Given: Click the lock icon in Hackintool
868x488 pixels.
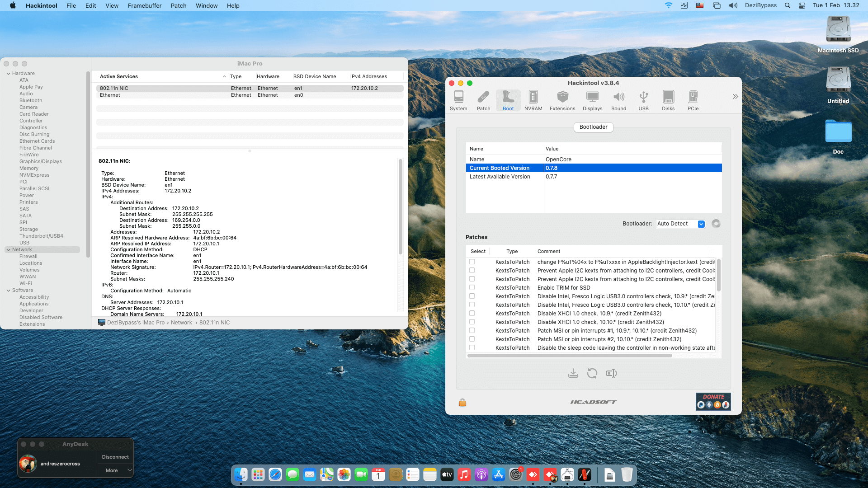Looking at the screenshot, I should click(462, 402).
